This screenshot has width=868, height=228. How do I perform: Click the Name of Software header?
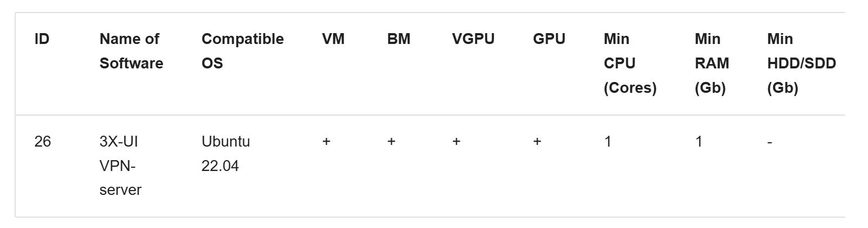coord(131,51)
